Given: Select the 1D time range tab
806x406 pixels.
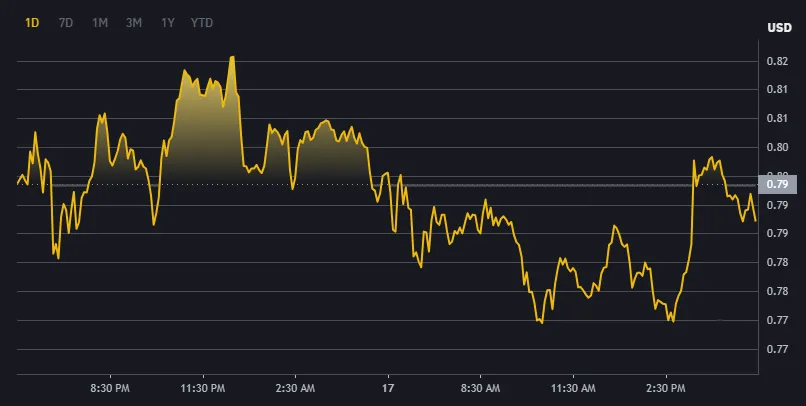Looking at the screenshot, I should [32, 23].
